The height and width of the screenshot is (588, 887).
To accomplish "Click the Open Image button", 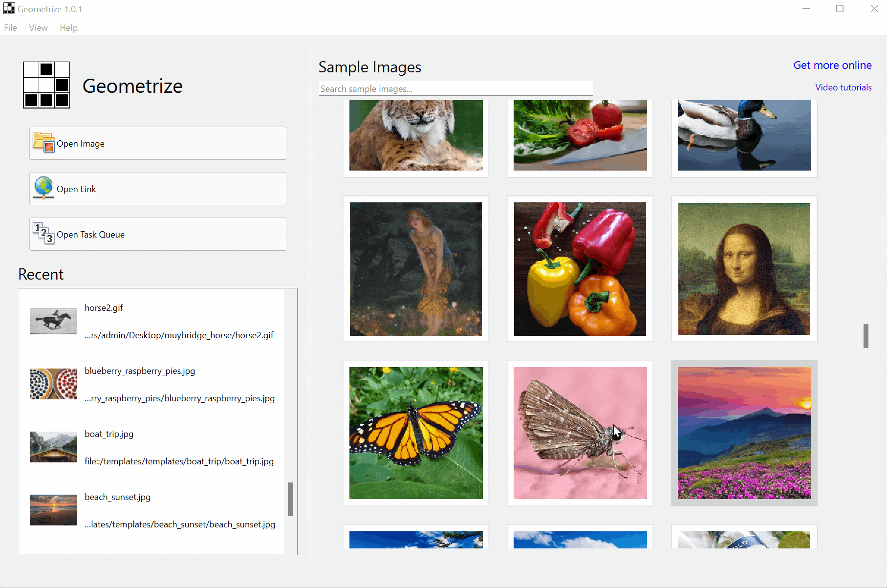I will coord(158,143).
